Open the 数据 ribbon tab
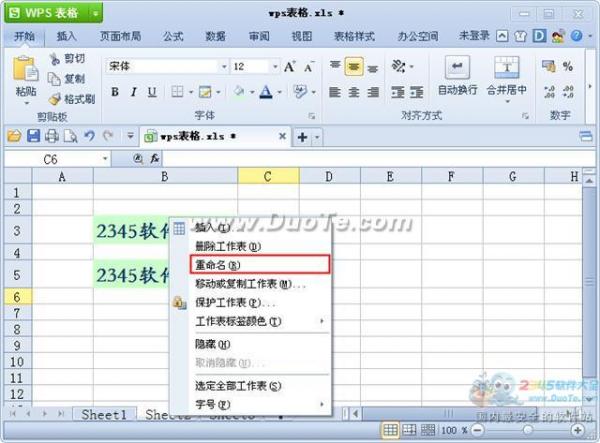Image resolution: width=600 pixels, height=443 pixels. (x=215, y=36)
